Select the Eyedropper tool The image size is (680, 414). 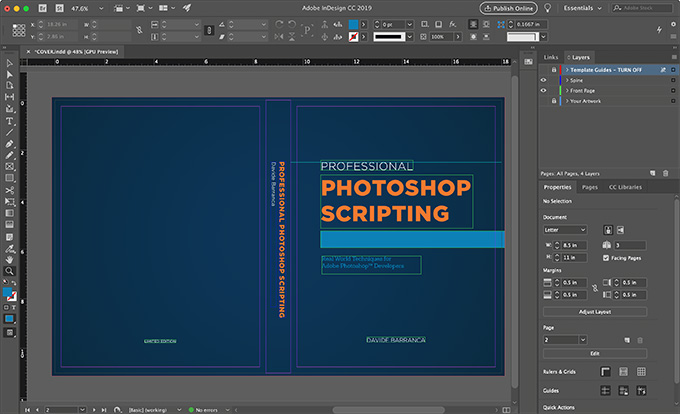click(9, 249)
